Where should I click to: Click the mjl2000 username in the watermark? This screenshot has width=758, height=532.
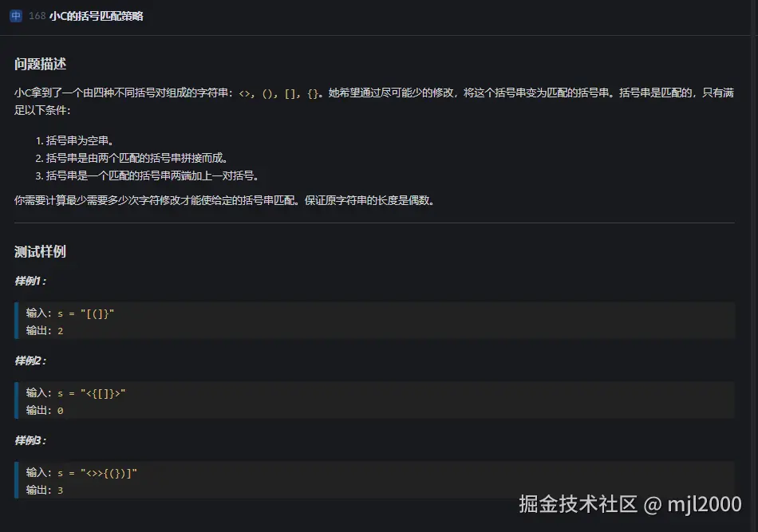705,505
